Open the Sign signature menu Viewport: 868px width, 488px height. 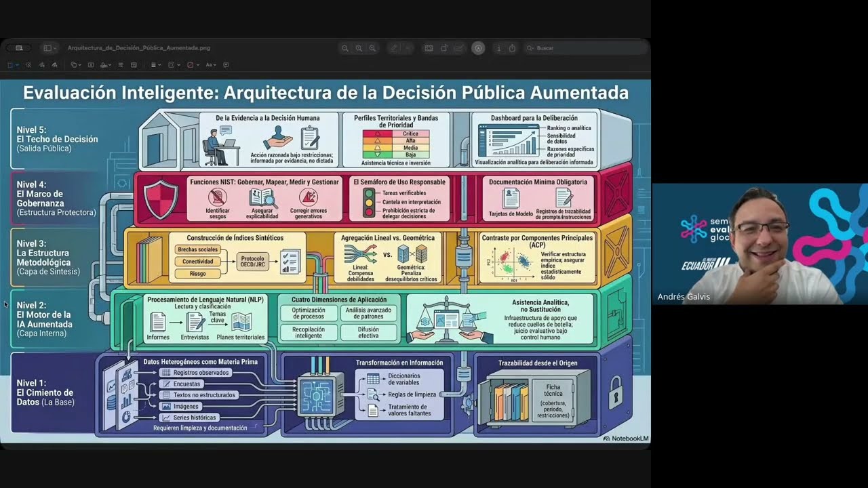coord(105,65)
